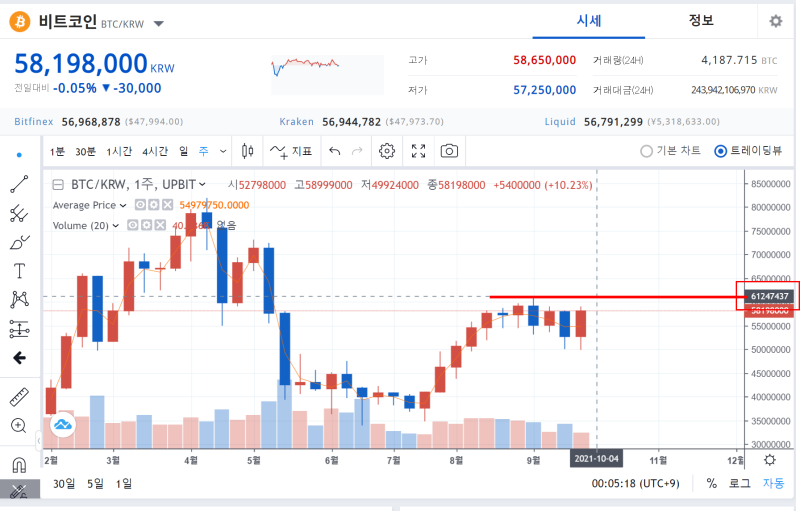Image resolution: width=800 pixels, height=511 pixels.
Task: Click the Kraken exchange name
Action: click(x=296, y=122)
